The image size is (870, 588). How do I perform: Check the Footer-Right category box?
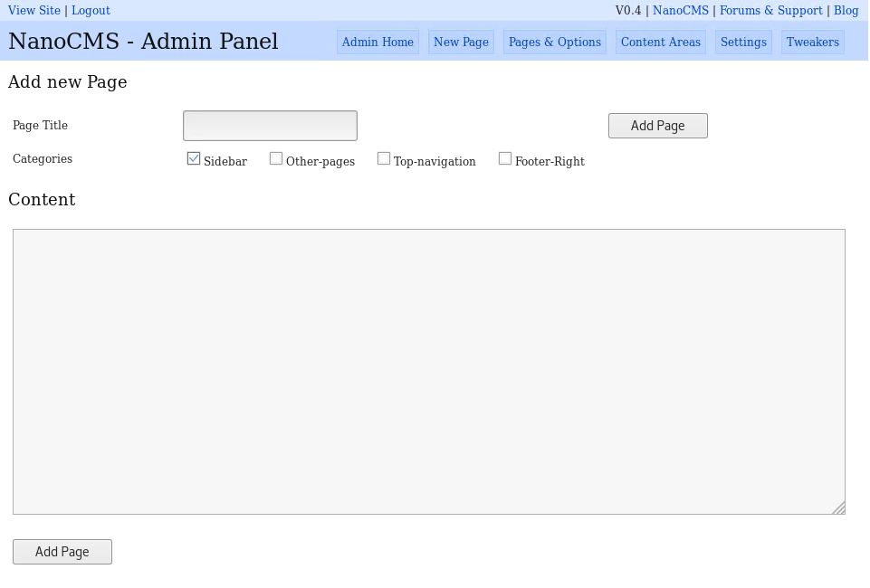click(505, 159)
